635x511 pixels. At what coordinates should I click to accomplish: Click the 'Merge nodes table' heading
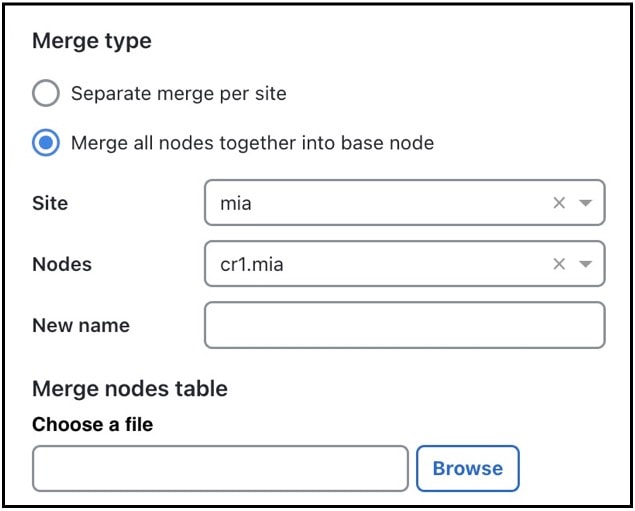click(130, 389)
